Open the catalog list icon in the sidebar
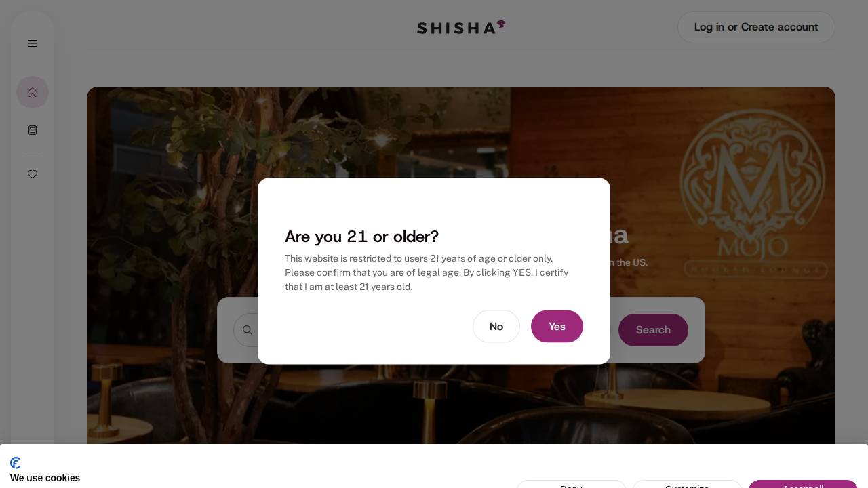The image size is (868, 488). coord(33,130)
